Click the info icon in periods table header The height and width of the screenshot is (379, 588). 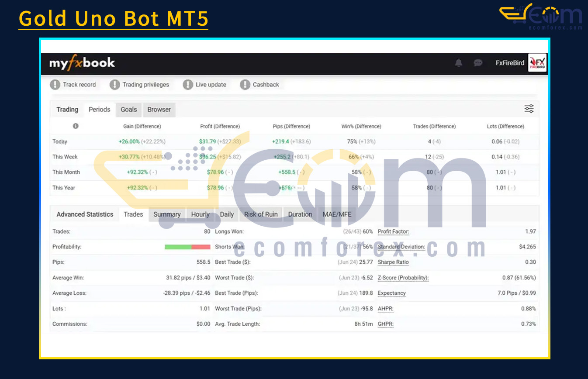(x=76, y=126)
